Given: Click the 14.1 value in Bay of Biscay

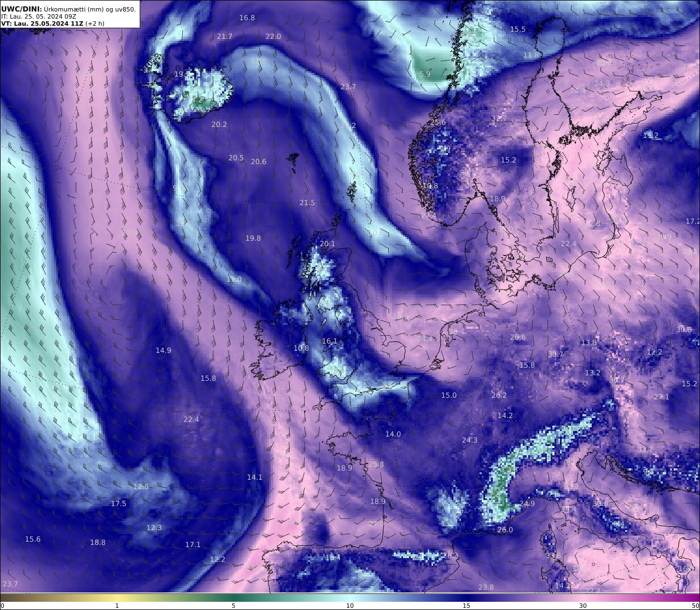Looking at the screenshot, I should [255, 477].
